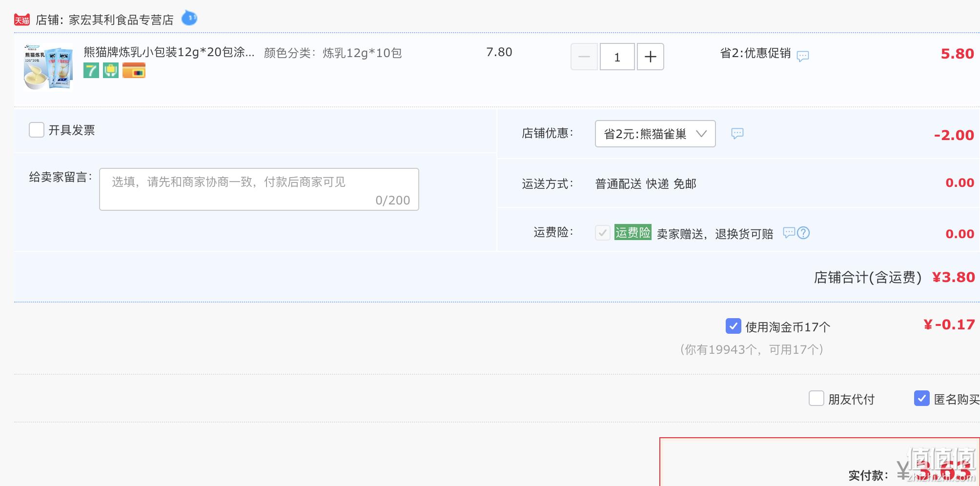The height and width of the screenshot is (486, 980).
Task: Click the Tmall logo icon beside the store name
Action: pyautogui.click(x=22, y=20)
